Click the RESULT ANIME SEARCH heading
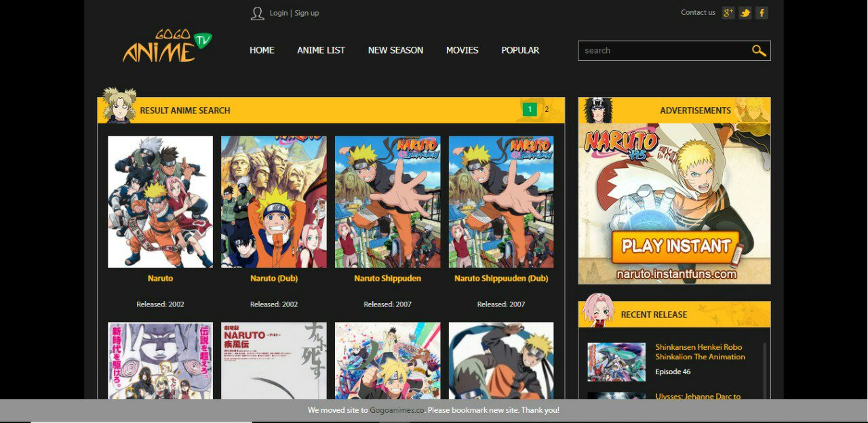868x423 pixels. click(x=185, y=110)
